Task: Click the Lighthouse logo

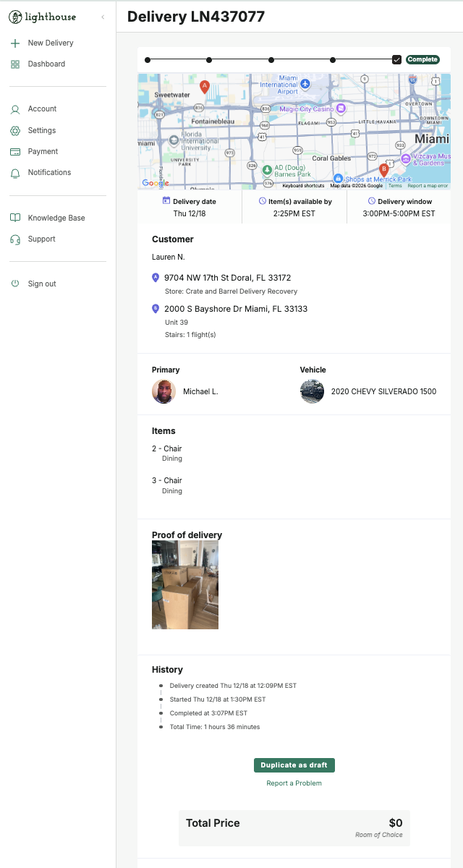Action: tap(42, 17)
